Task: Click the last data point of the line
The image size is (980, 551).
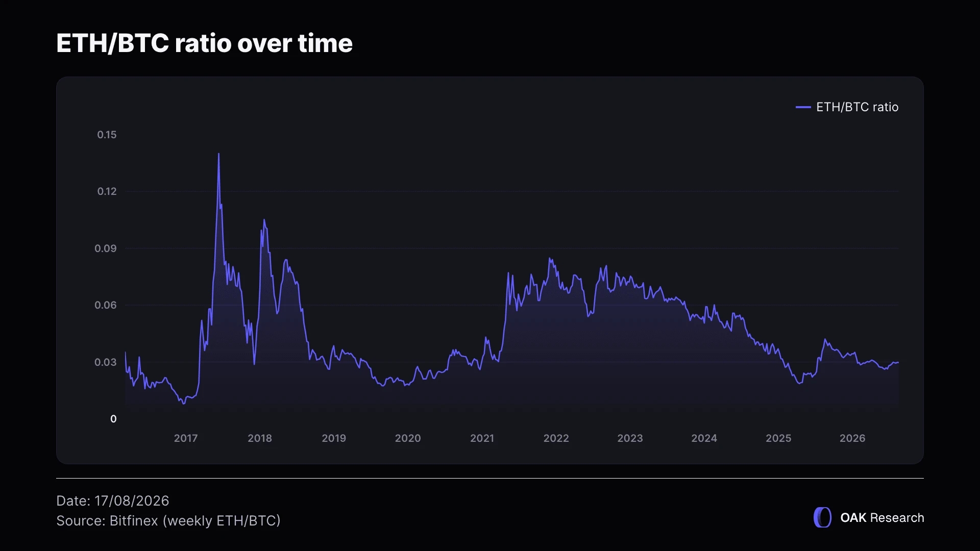Action: pyautogui.click(x=898, y=363)
